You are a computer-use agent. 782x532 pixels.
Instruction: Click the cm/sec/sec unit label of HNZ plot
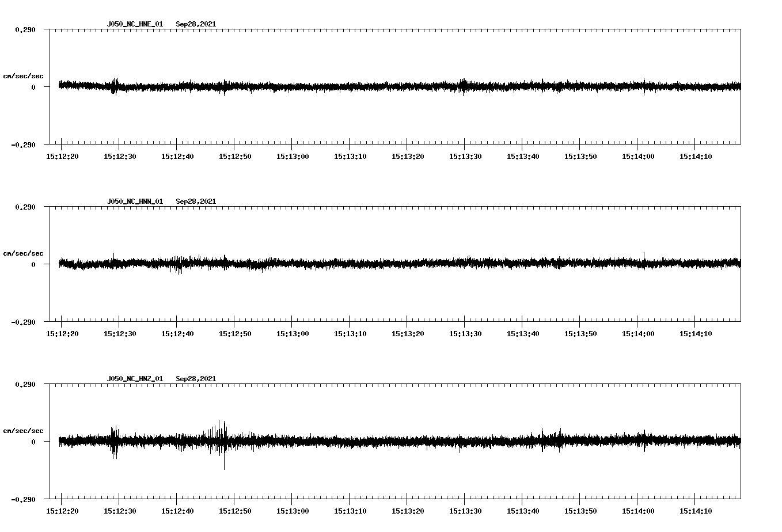(x=23, y=431)
